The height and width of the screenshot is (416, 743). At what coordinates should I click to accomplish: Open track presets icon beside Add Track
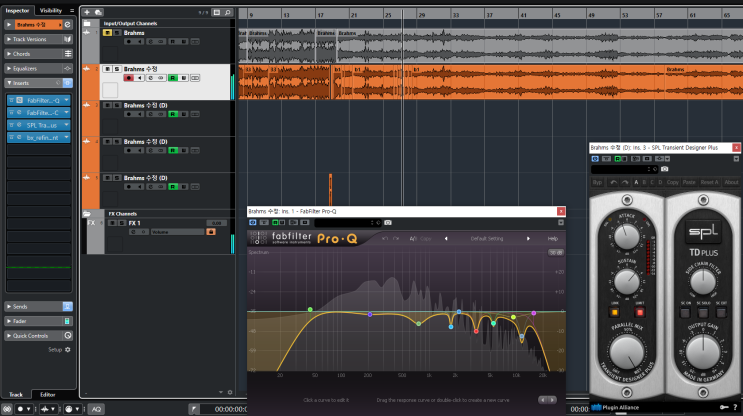click(x=98, y=12)
